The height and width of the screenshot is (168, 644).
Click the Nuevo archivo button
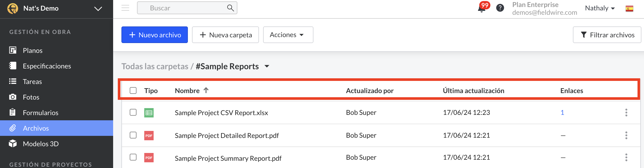pyautogui.click(x=155, y=35)
